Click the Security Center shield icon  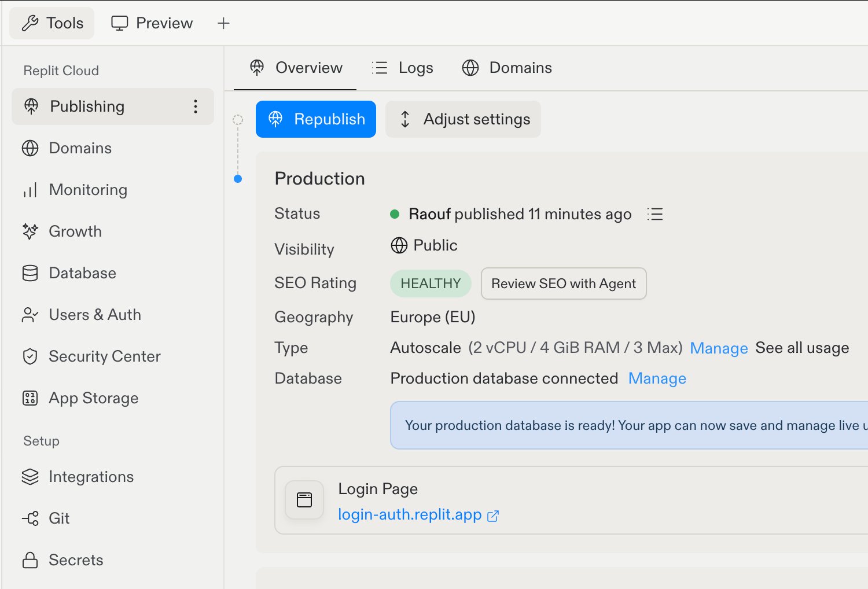point(30,356)
